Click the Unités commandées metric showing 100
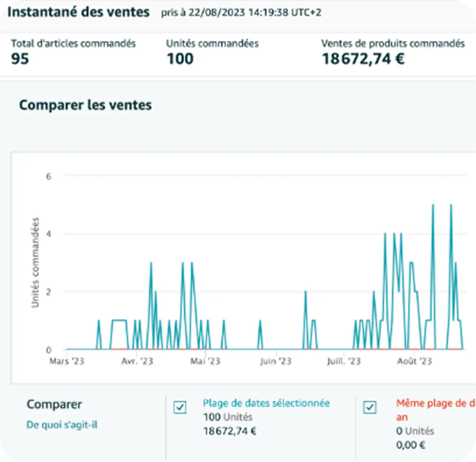Viewport: 476px width, 462px height. coord(180,59)
